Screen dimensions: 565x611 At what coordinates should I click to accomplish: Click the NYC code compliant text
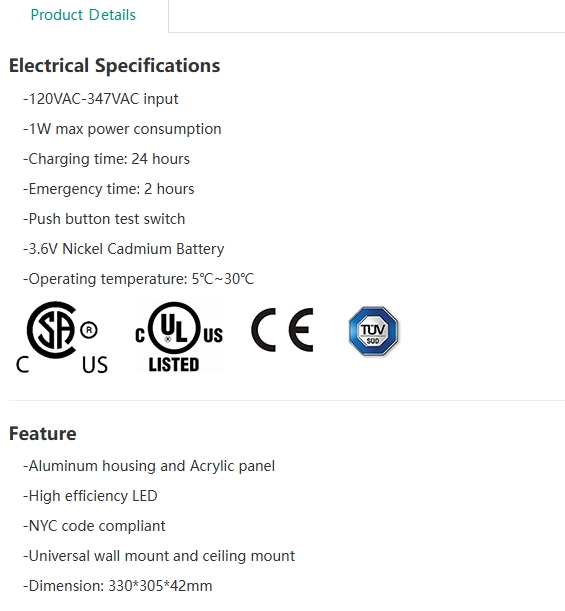click(94, 526)
